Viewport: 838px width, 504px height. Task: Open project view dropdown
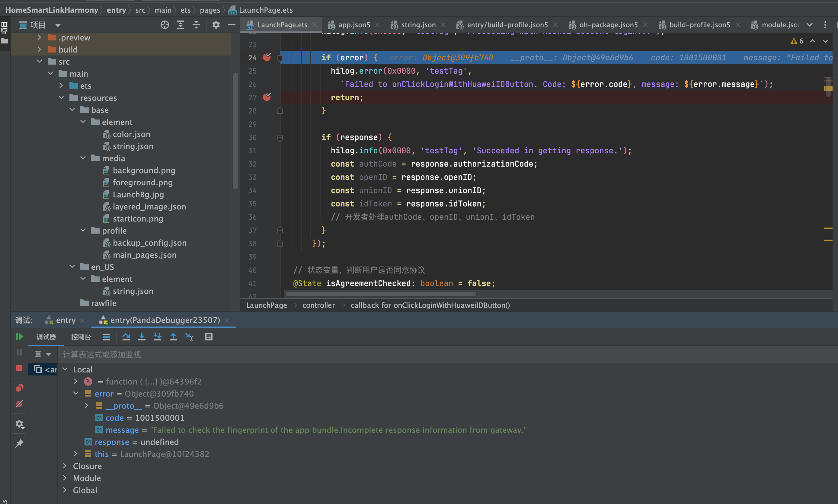pyautogui.click(x=58, y=25)
